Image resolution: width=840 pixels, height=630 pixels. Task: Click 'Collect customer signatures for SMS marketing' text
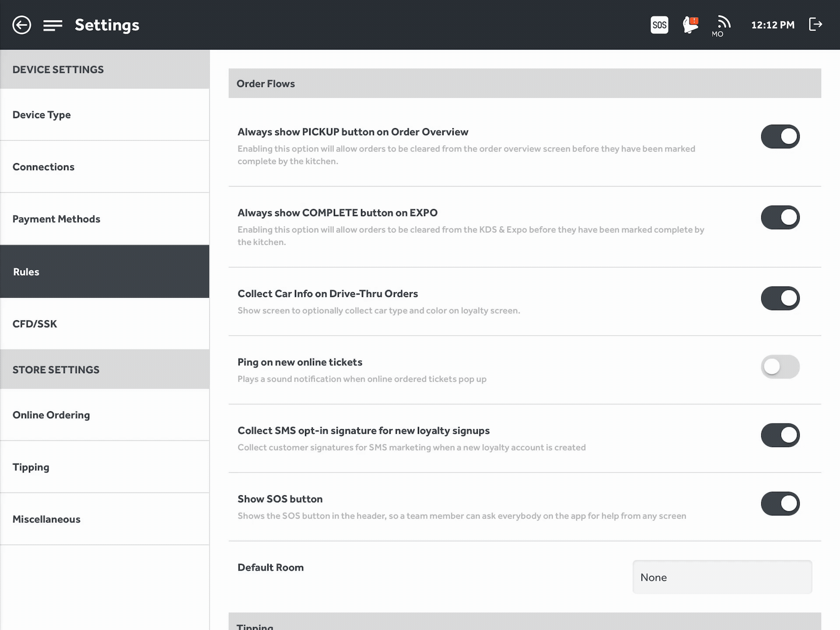412,448
